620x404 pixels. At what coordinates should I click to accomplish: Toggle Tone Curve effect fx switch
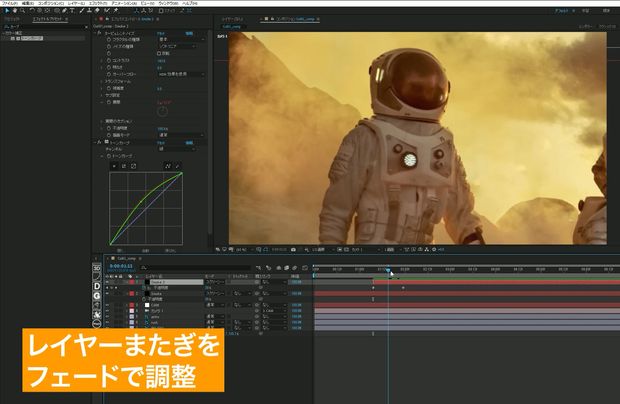click(x=99, y=142)
